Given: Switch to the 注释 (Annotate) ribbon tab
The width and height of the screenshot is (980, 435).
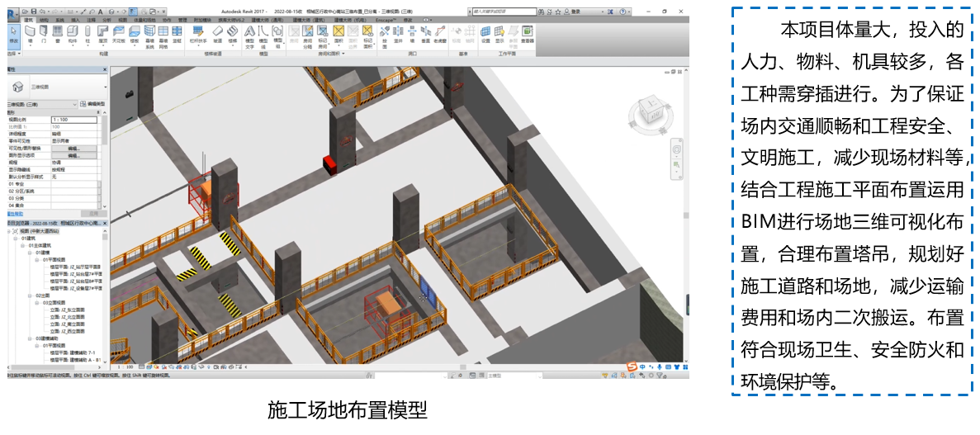Looking at the screenshot, I should (x=91, y=20).
